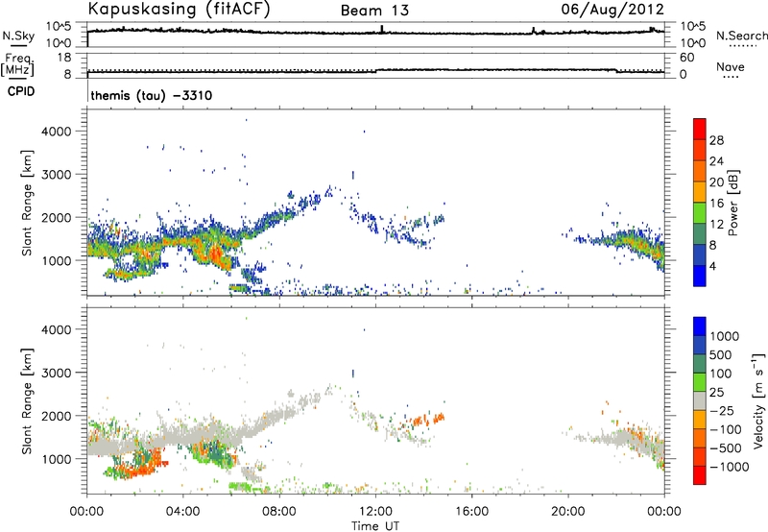The height and width of the screenshot is (532, 768).
Task: Click the '60' tick on Nave axis
Action: [x=686, y=58]
